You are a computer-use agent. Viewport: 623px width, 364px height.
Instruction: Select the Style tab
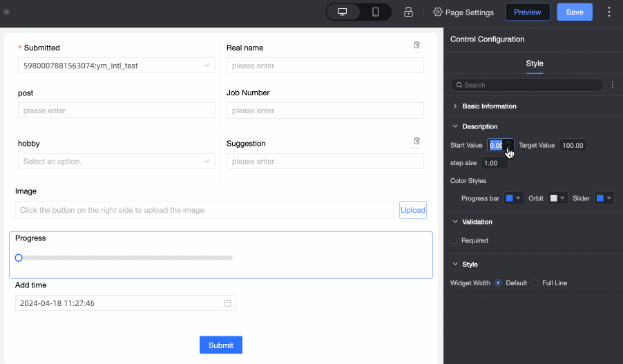coord(535,64)
